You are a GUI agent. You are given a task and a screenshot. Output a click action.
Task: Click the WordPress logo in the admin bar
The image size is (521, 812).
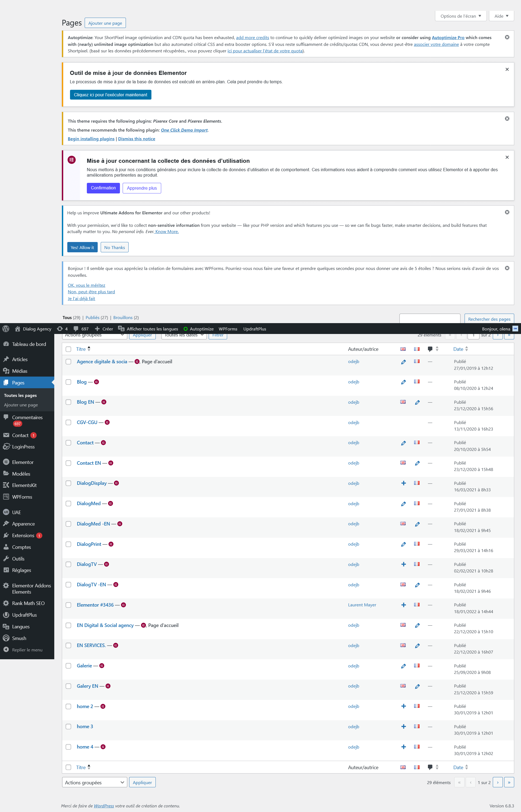pyautogui.click(x=6, y=328)
